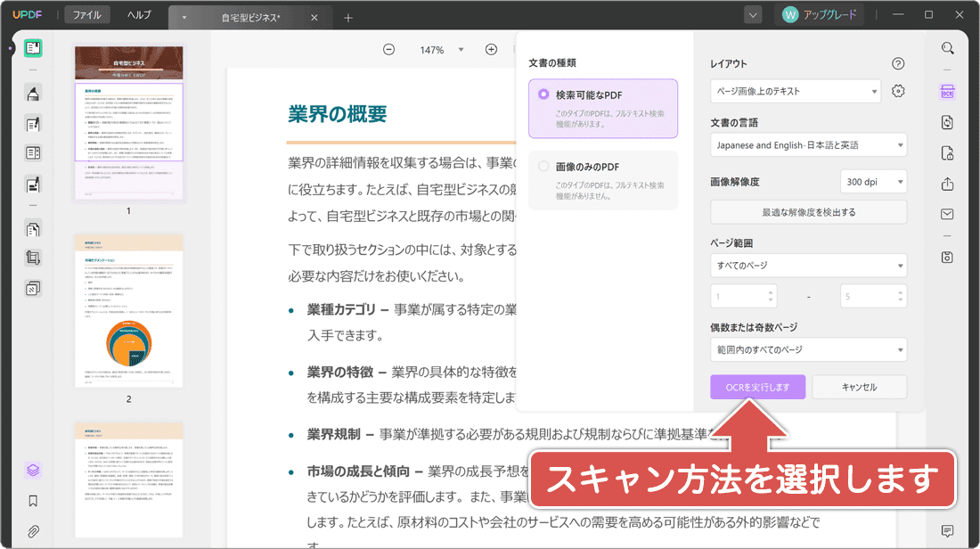Open the Edit PDF tool in the left sidebar

pos(33,125)
